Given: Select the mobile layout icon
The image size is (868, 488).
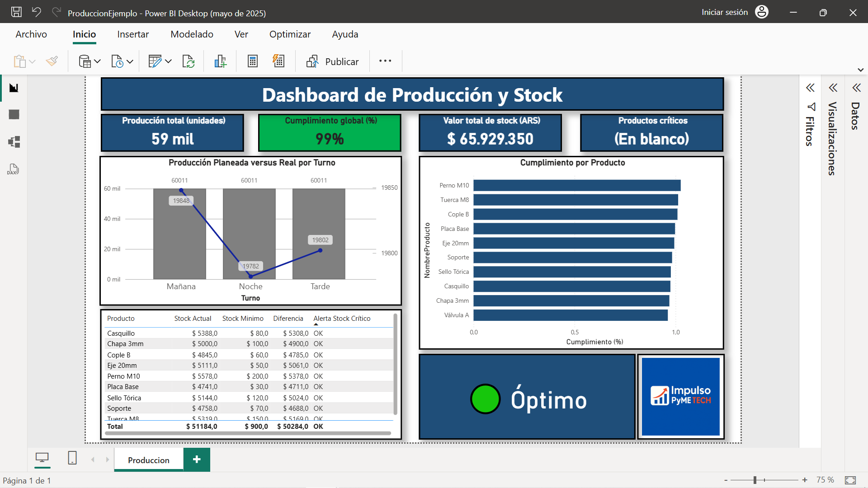Looking at the screenshot, I should click(x=72, y=458).
